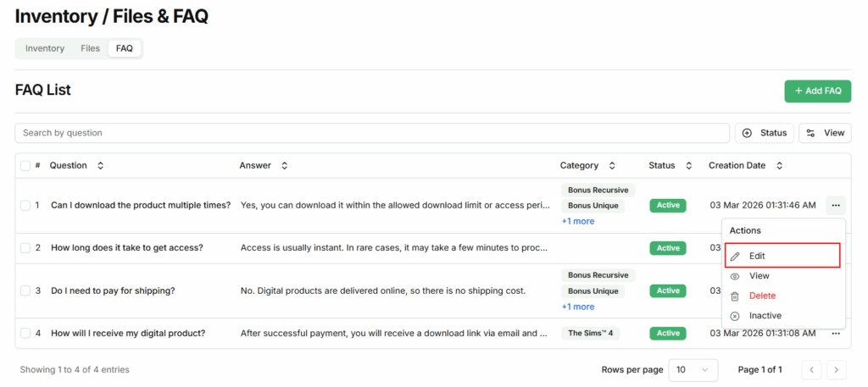Switch to the Inventory tab
The height and width of the screenshot is (387, 868).
[45, 48]
